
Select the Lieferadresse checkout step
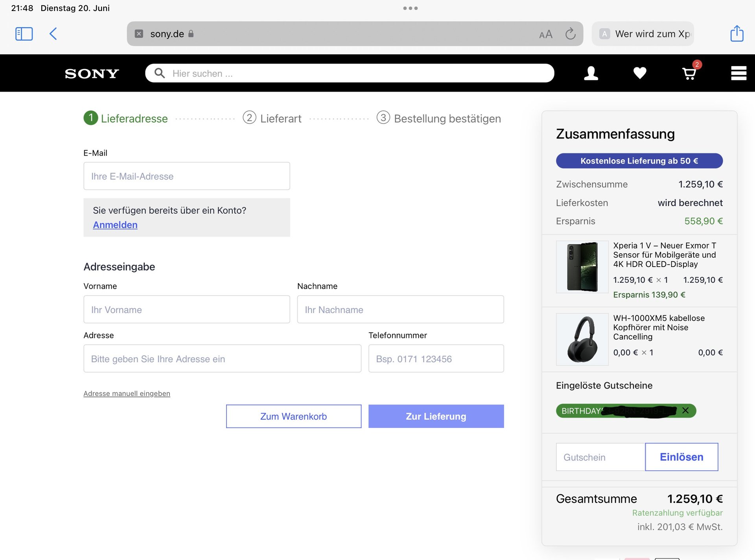[125, 118]
